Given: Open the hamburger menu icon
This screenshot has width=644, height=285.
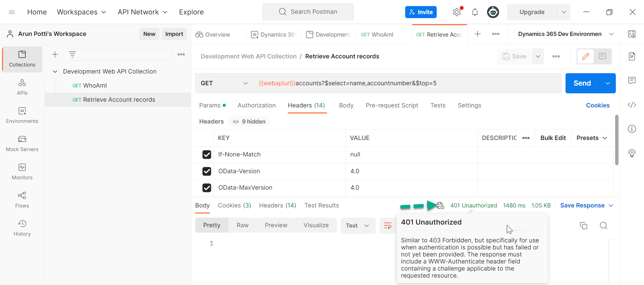Looking at the screenshot, I should point(12,12).
